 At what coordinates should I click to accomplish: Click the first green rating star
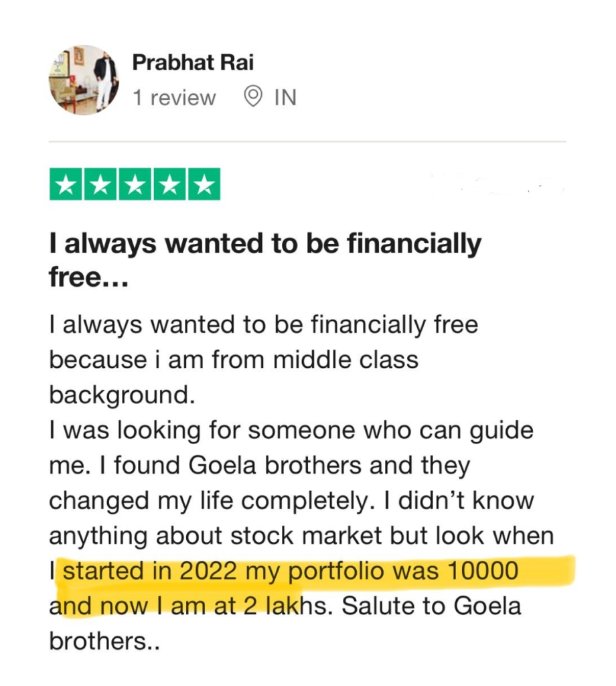tap(66, 185)
